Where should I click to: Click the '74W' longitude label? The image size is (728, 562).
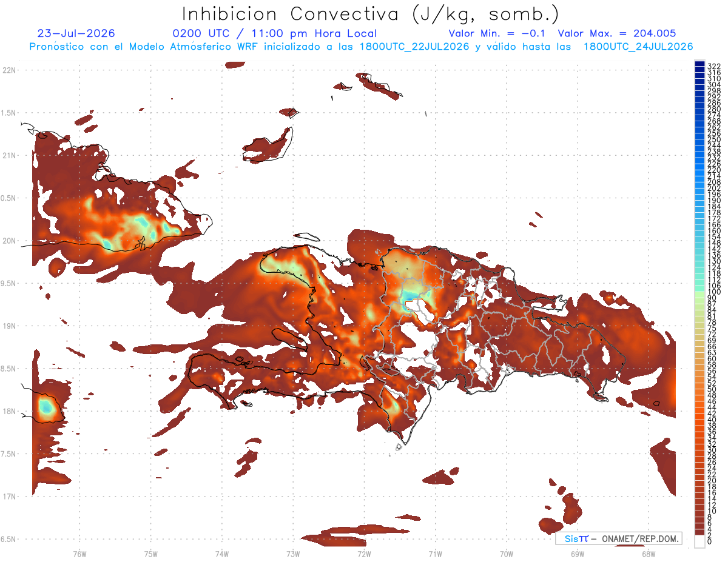[x=222, y=554]
